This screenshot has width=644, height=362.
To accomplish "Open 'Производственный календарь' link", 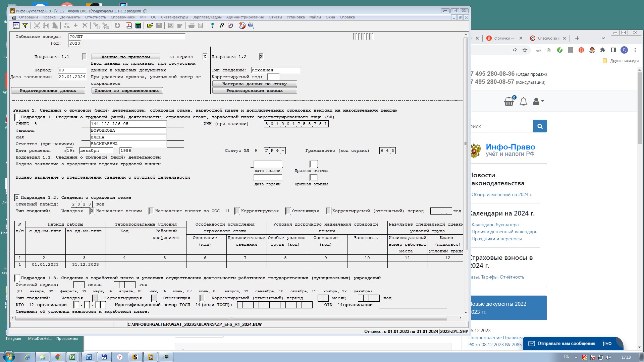I will [x=504, y=232].
